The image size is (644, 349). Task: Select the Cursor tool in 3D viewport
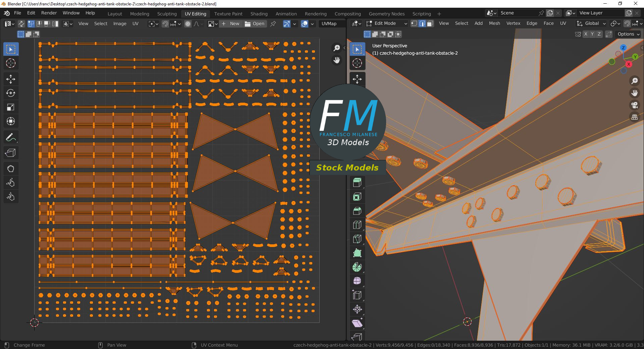[x=357, y=63]
